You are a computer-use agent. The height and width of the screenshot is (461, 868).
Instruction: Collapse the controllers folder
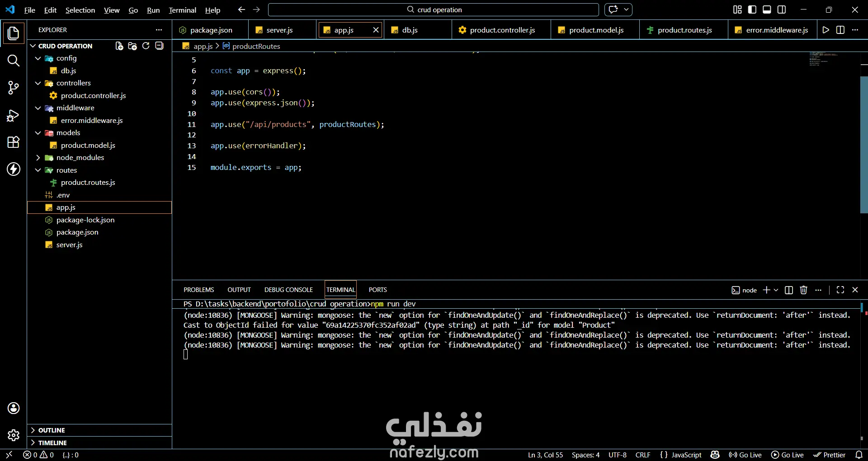(38, 83)
